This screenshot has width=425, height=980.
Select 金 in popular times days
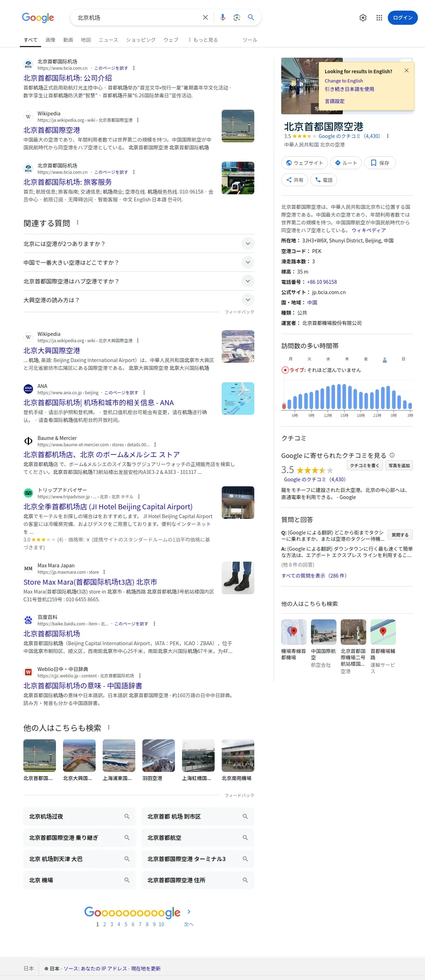point(365,359)
